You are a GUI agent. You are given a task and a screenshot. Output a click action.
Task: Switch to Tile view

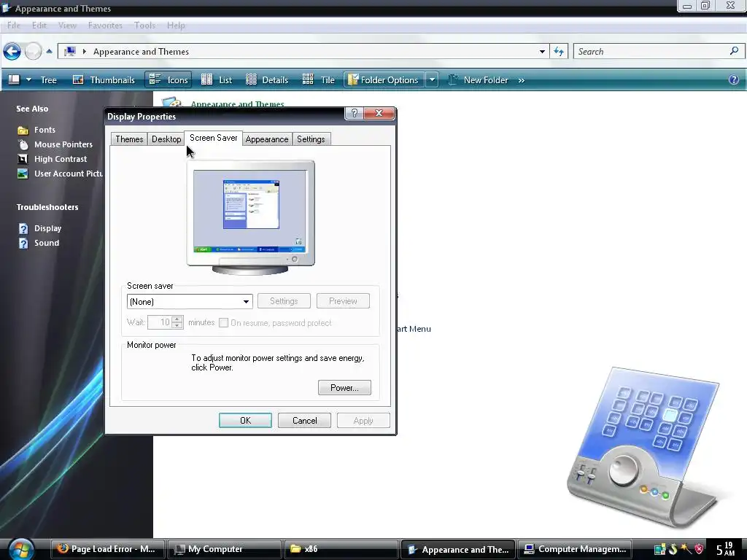(x=318, y=80)
